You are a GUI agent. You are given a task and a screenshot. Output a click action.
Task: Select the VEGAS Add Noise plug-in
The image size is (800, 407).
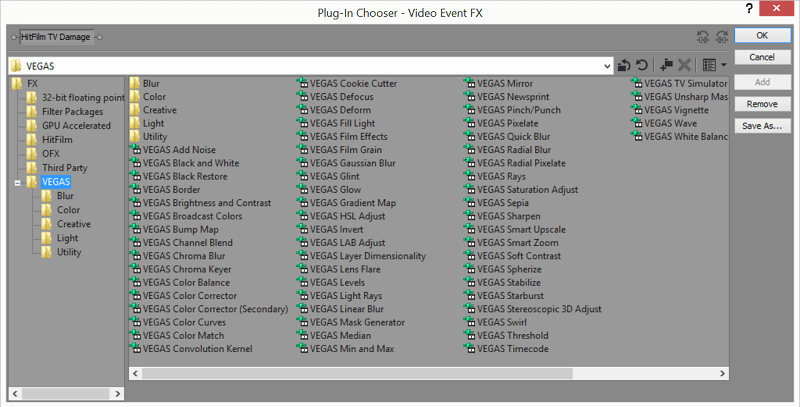click(x=173, y=149)
